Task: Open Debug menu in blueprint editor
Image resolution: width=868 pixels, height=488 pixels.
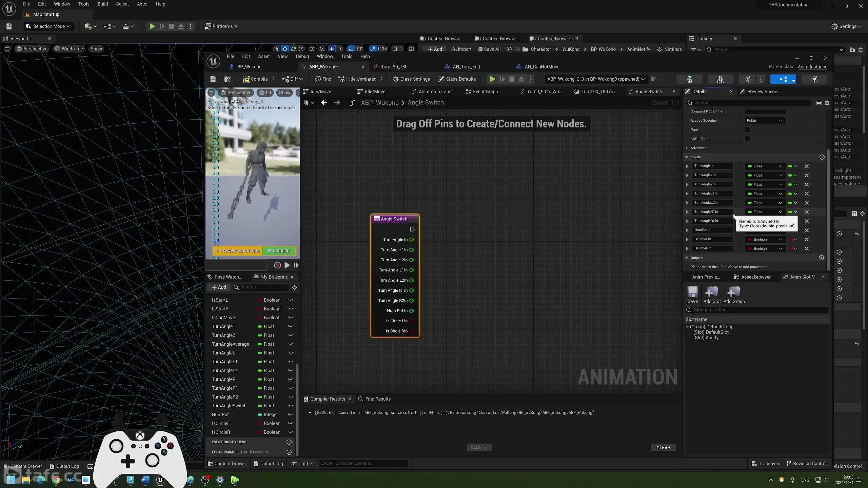Action: (302, 56)
